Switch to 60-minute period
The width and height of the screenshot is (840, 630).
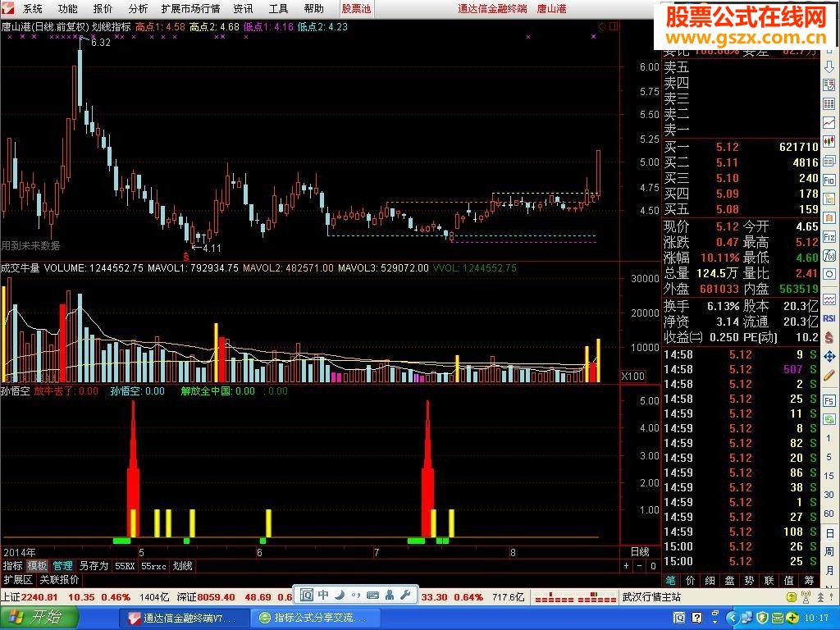click(829, 514)
